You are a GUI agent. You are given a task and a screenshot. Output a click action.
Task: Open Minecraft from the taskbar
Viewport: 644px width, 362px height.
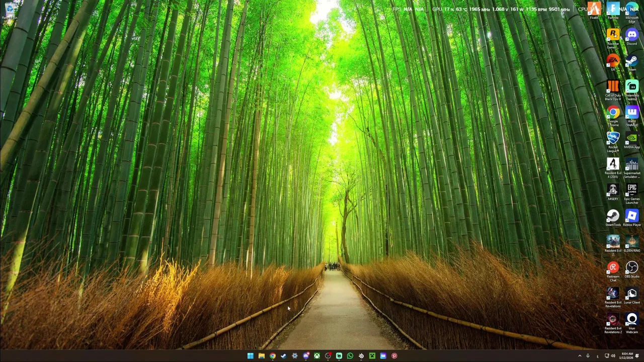(x=372, y=356)
